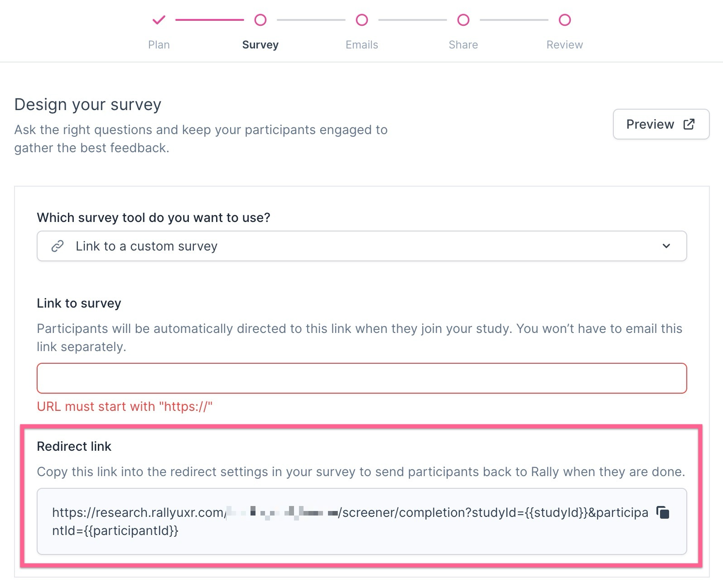Click the Share step circle icon
The width and height of the screenshot is (723, 588).
tap(463, 20)
